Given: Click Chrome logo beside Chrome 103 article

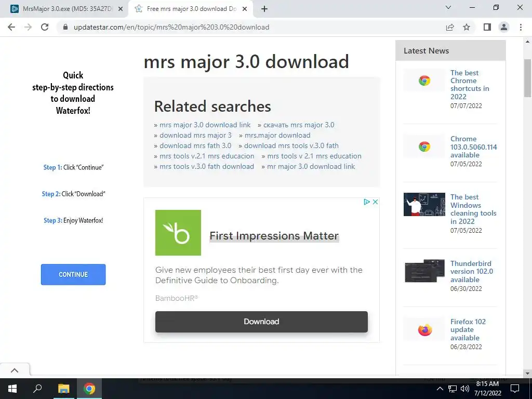Looking at the screenshot, I should (424, 147).
